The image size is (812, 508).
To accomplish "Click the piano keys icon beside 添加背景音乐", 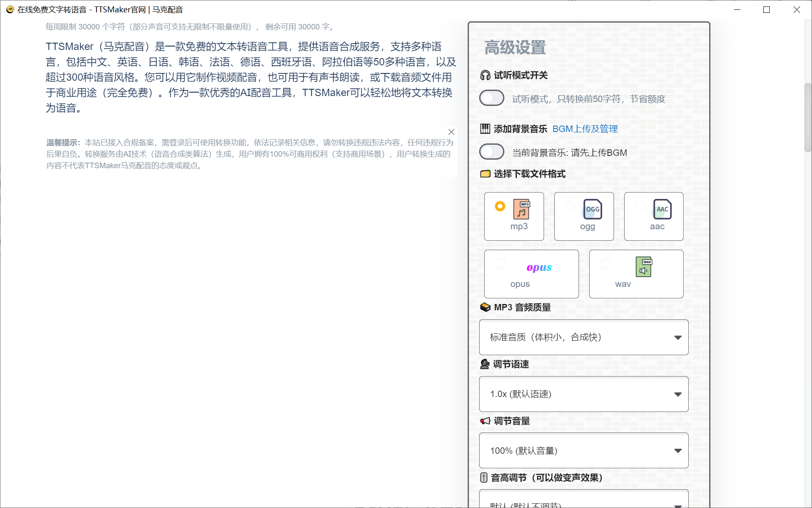I will click(x=485, y=129).
